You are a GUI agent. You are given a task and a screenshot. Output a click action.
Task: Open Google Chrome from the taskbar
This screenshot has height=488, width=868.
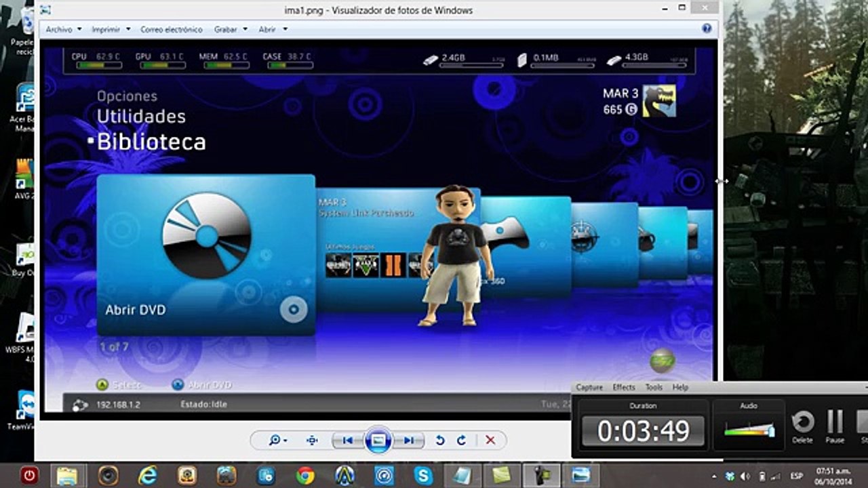tap(306, 476)
